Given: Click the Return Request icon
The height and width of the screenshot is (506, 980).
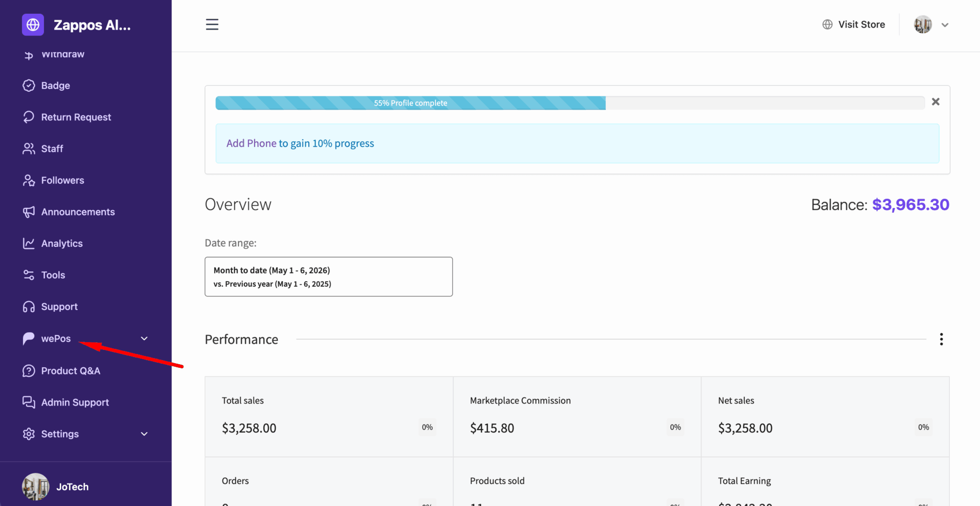Looking at the screenshot, I should 29,117.
